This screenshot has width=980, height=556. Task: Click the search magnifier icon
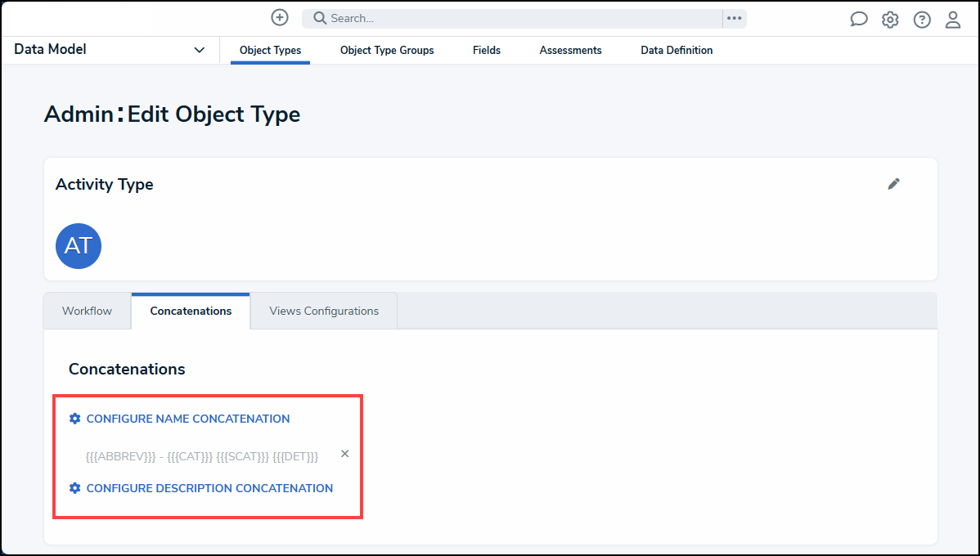click(320, 19)
